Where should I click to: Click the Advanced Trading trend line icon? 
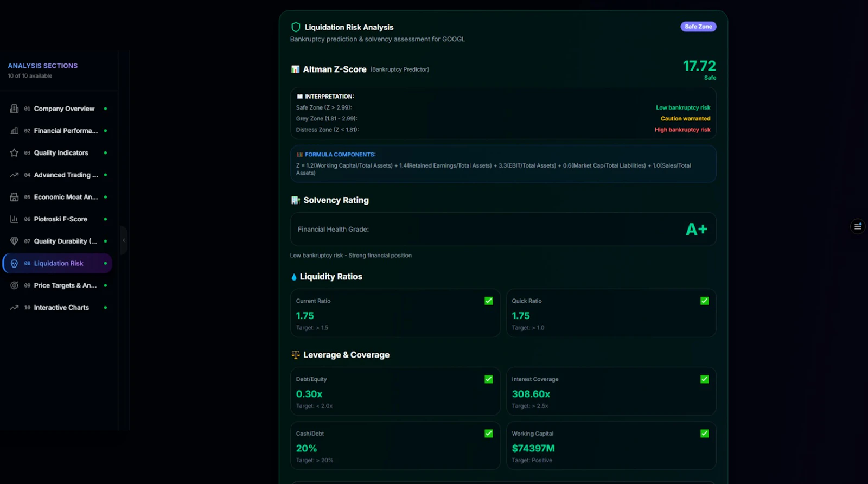[14, 175]
